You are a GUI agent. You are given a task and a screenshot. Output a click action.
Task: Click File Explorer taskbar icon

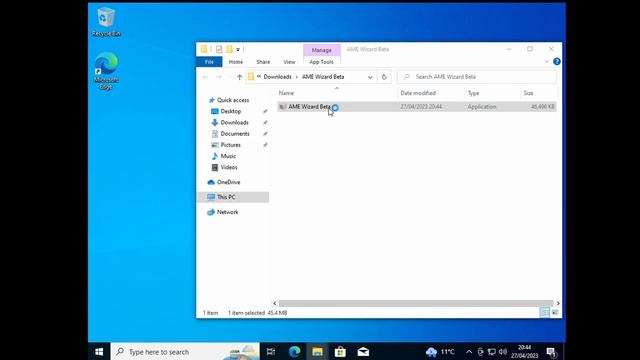pos(317,352)
